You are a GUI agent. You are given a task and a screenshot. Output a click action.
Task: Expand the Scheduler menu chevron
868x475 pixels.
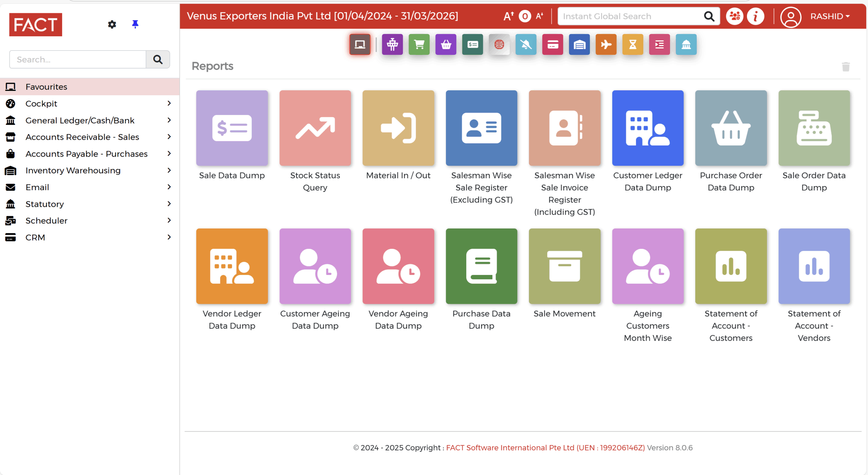click(169, 220)
